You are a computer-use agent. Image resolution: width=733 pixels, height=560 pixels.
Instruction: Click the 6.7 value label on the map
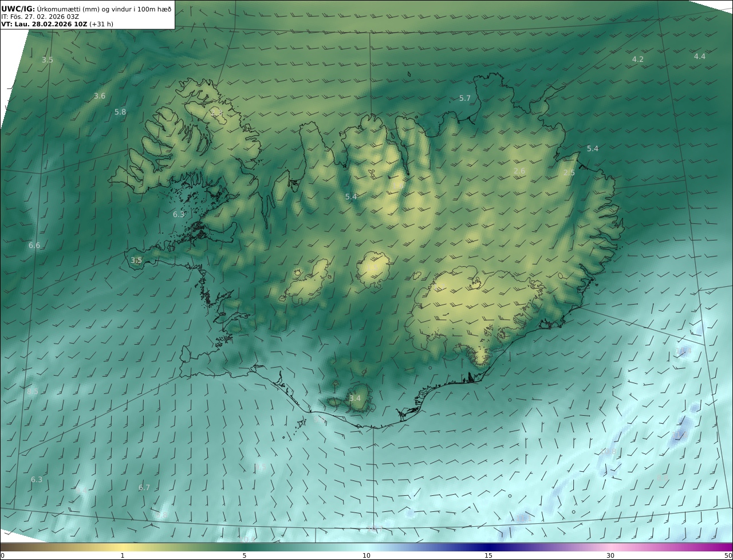(144, 488)
